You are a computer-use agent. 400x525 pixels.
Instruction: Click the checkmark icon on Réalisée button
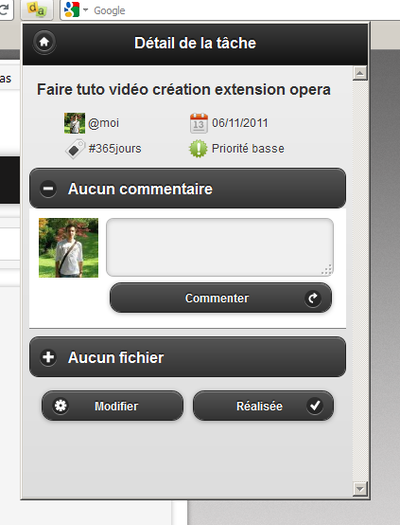315,405
